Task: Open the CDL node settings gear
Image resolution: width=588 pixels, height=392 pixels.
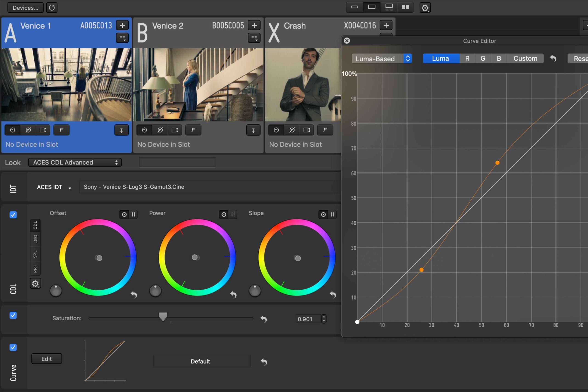Action: coord(35,284)
